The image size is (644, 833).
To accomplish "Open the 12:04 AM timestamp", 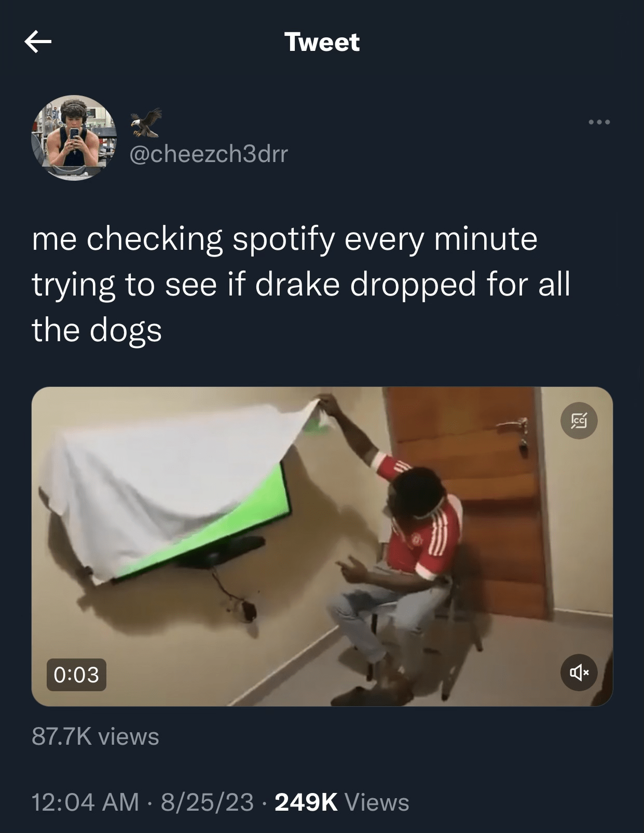I will (x=85, y=801).
